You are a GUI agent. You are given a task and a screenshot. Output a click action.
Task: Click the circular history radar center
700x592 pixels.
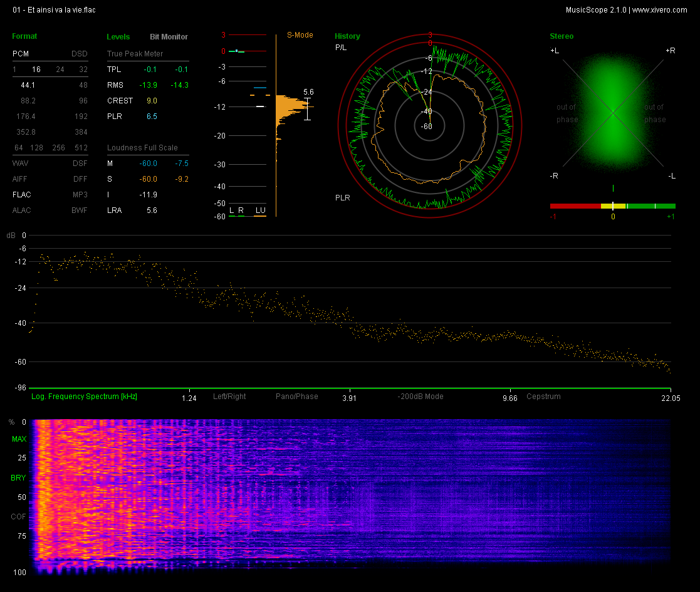430,126
